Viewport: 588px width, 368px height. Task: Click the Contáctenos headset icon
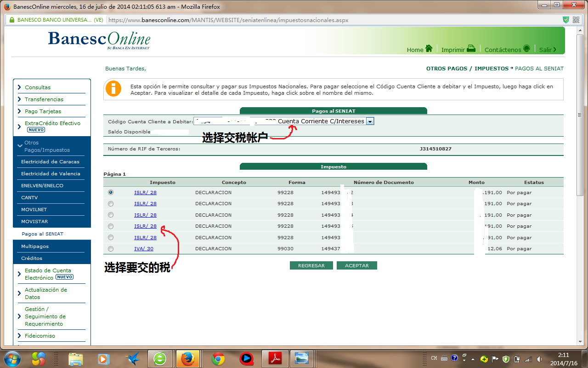526,49
